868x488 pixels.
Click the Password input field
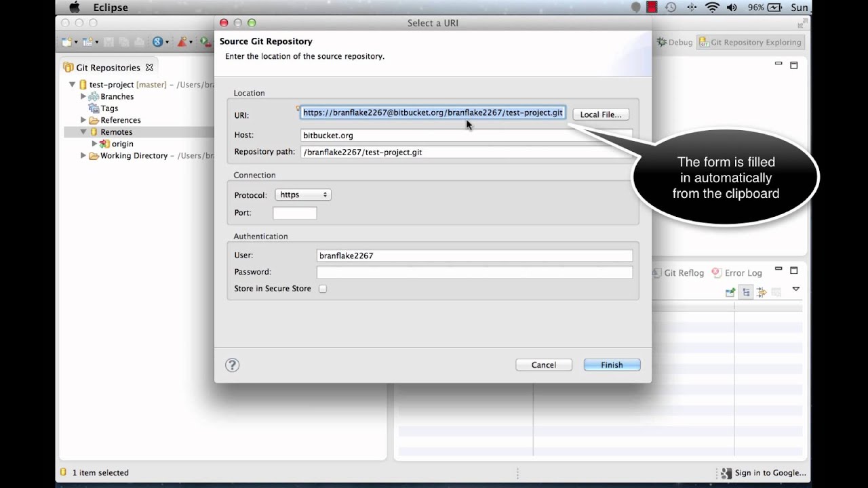click(475, 272)
